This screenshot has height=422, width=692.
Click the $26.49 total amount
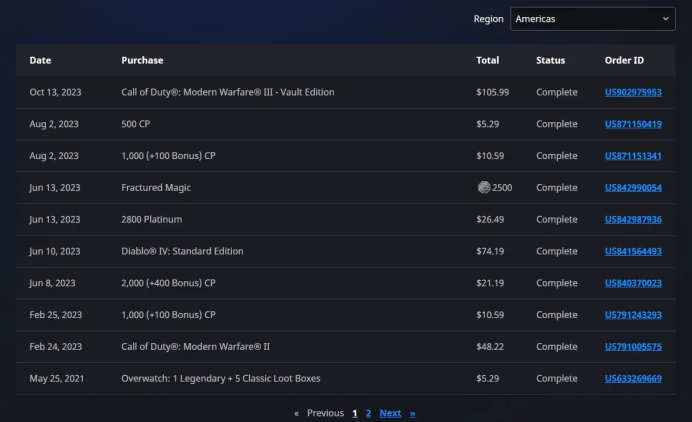pyautogui.click(x=490, y=219)
